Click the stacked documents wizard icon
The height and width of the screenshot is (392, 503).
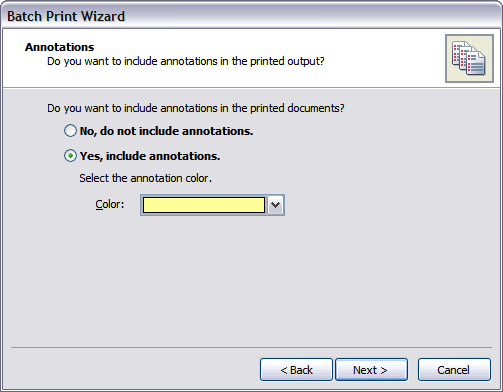pyautogui.click(x=469, y=58)
